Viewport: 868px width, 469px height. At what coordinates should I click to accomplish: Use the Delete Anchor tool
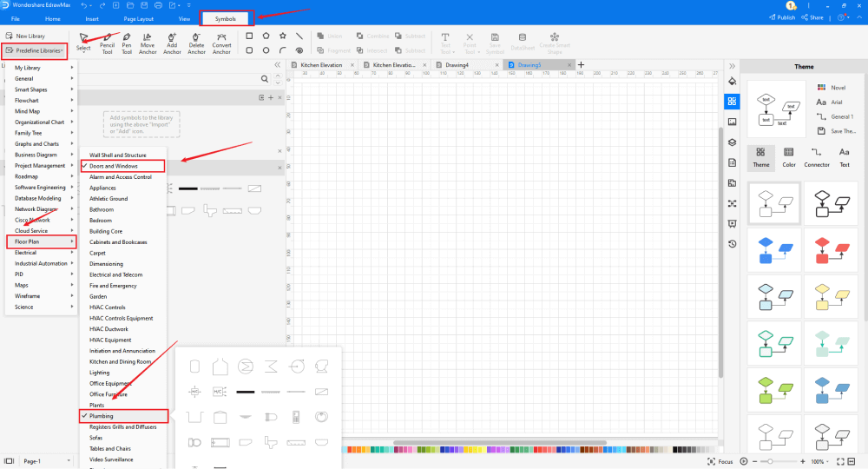(x=197, y=43)
